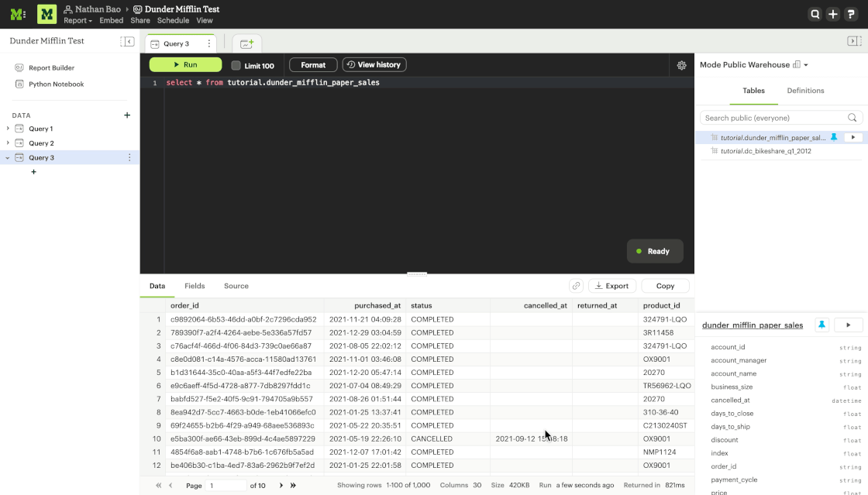Image resolution: width=868 pixels, height=495 pixels.
Task: Open the Schedule menu
Action: tap(174, 20)
